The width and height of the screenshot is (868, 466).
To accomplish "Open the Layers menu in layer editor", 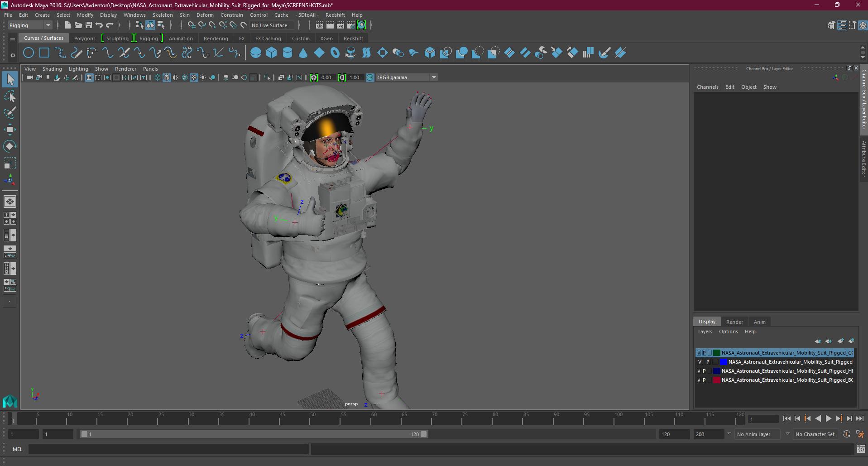I will [x=705, y=331].
